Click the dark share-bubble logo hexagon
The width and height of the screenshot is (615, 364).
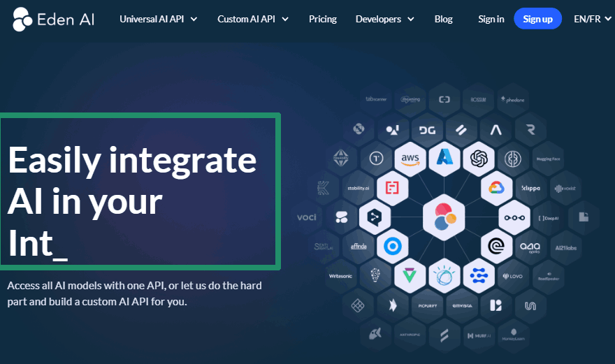[375, 217]
